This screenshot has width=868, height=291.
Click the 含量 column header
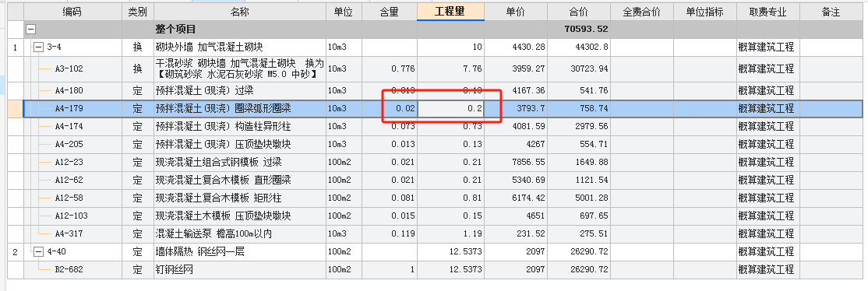[x=389, y=12]
